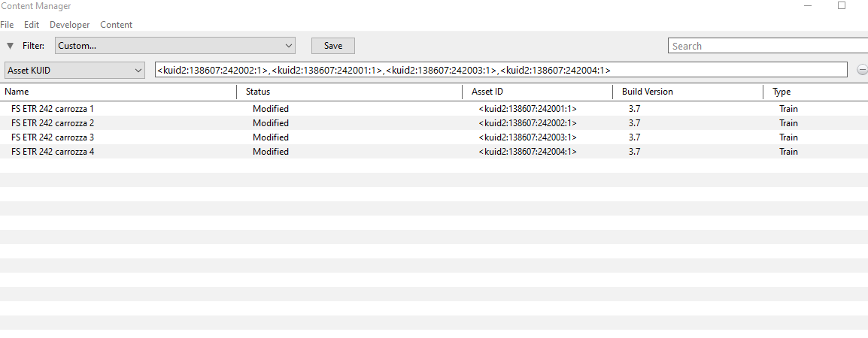Sort by the Asset ID column header
This screenshot has width=868, height=338.
pos(538,92)
